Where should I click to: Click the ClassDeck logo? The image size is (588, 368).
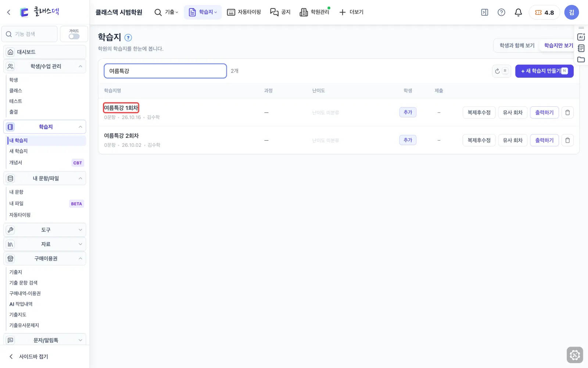coord(39,12)
